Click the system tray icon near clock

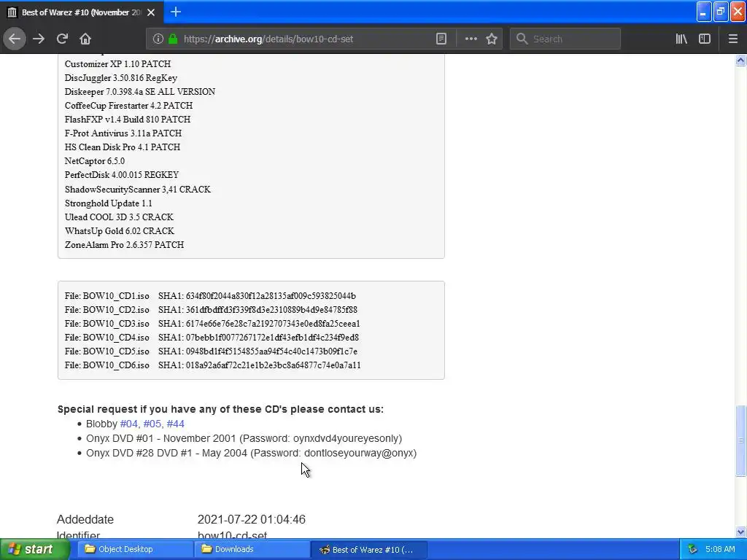coord(693,550)
